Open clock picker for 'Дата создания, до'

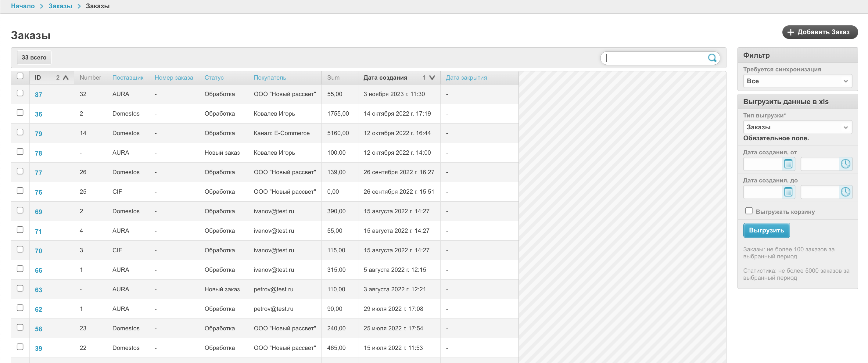point(845,192)
